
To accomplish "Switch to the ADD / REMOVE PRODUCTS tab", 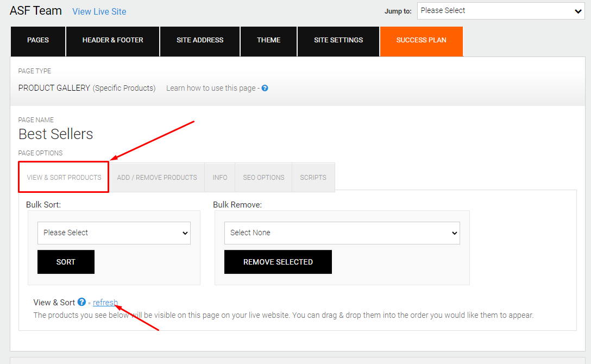I will tap(157, 177).
